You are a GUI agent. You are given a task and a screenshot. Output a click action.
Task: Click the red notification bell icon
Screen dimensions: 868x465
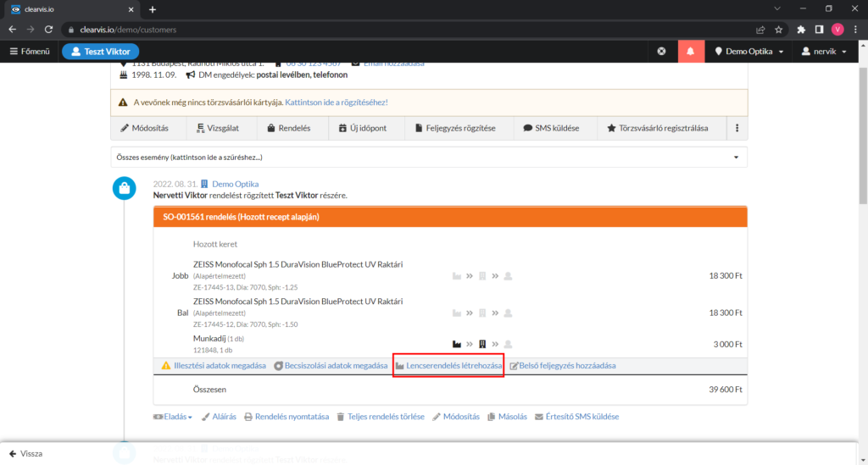pos(690,52)
